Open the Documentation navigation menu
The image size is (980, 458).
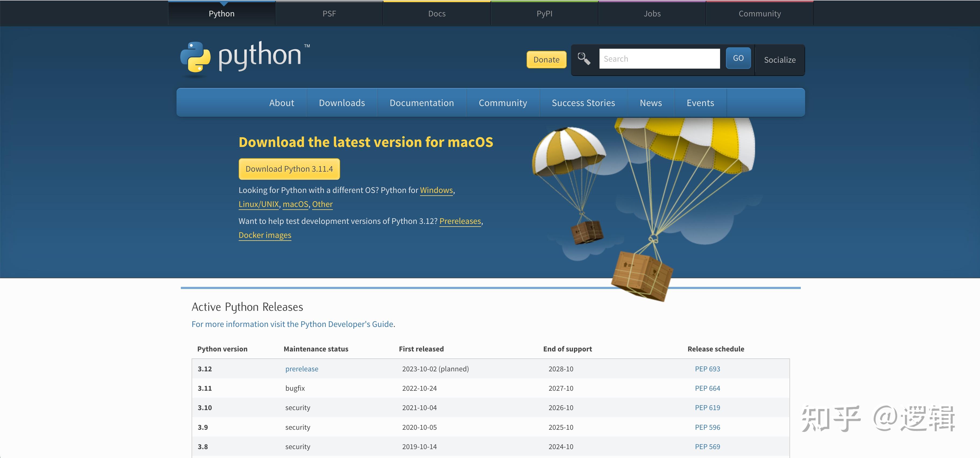[x=422, y=102]
